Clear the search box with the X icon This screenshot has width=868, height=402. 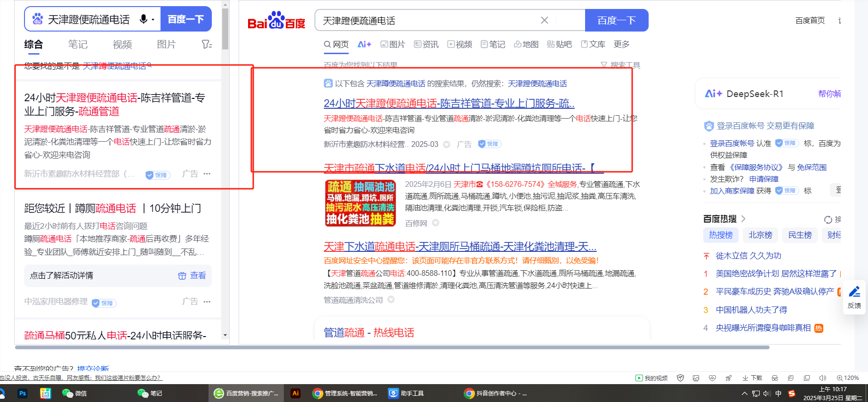544,20
